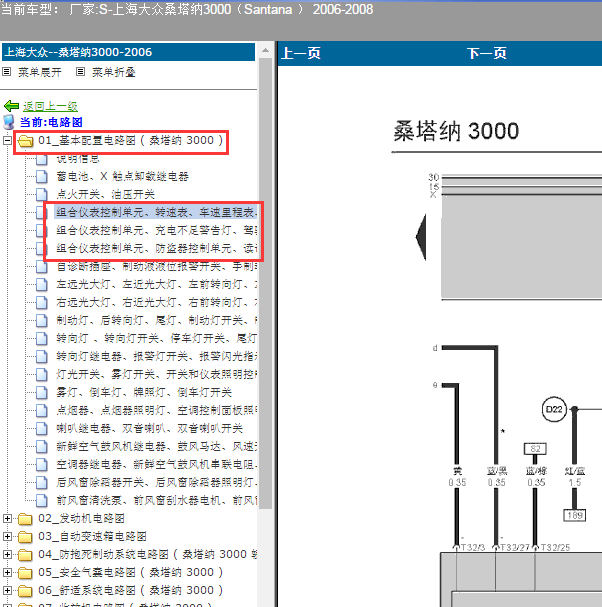Click the boxed 189 reference in diagram
Image resolution: width=602 pixels, height=607 pixels.
point(575,515)
